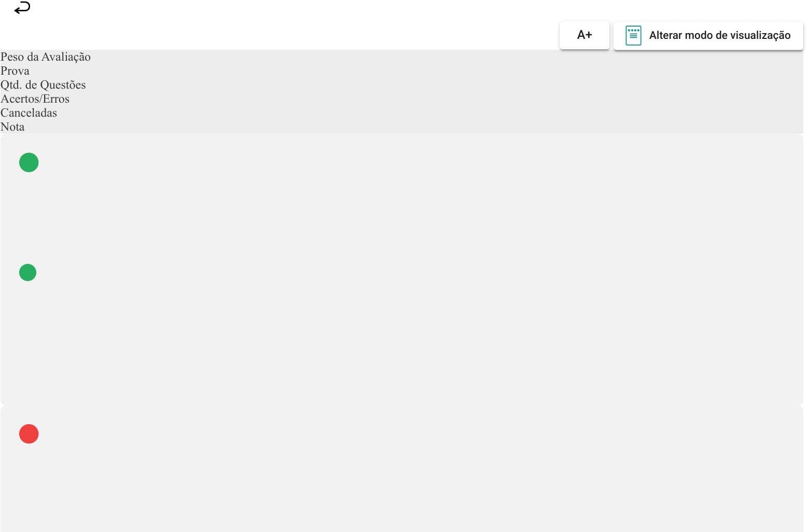Viewport: 809px width, 532px height.
Task: Click the Nota header label
Action: point(12,127)
